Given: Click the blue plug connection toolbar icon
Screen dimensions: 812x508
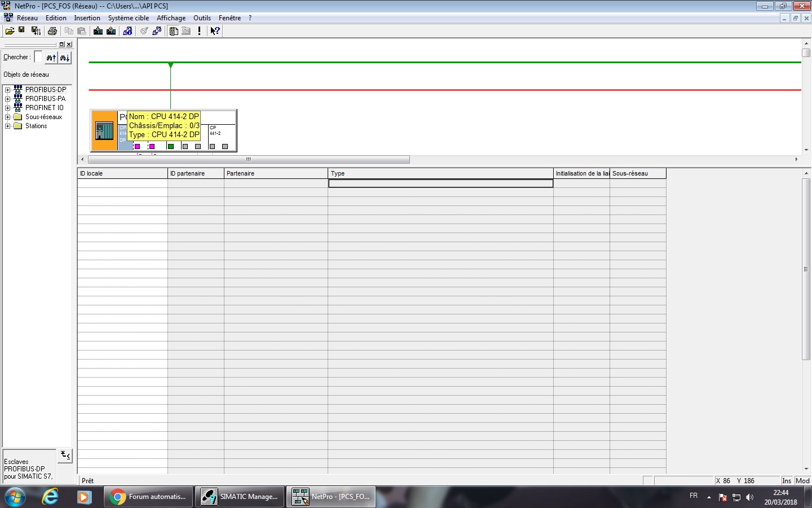Looking at the screenshot, I should pos(157,31).
